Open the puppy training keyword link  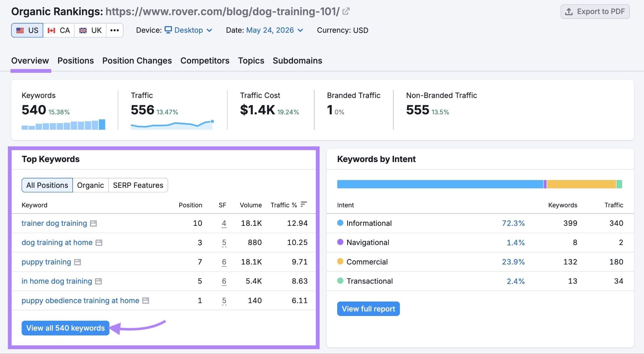pyautogui.click(x=46, y=262)
